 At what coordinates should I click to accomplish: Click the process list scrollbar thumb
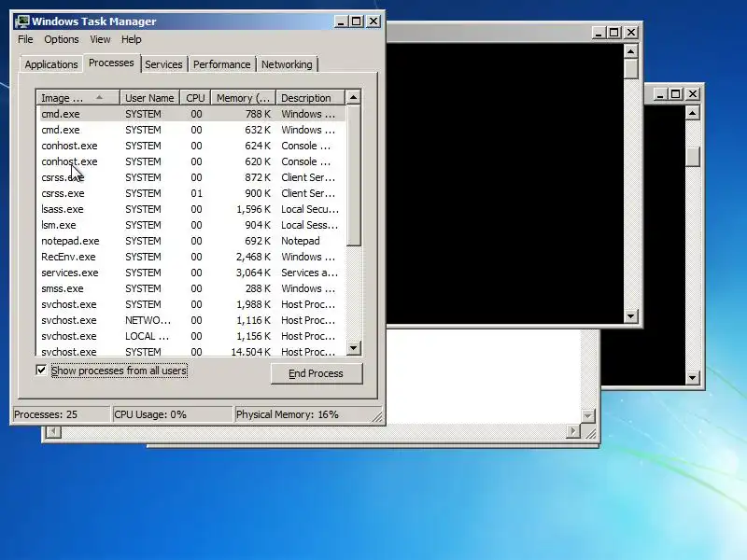[x=353, y=175]
